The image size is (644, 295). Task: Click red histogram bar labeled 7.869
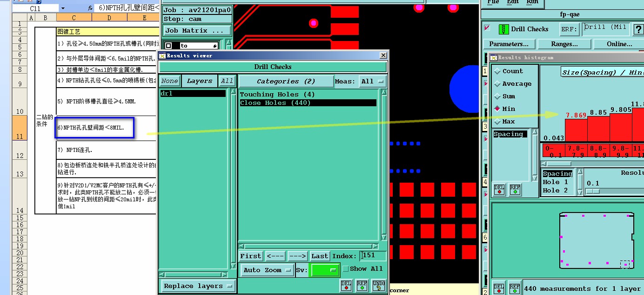[x=576, y=130]
